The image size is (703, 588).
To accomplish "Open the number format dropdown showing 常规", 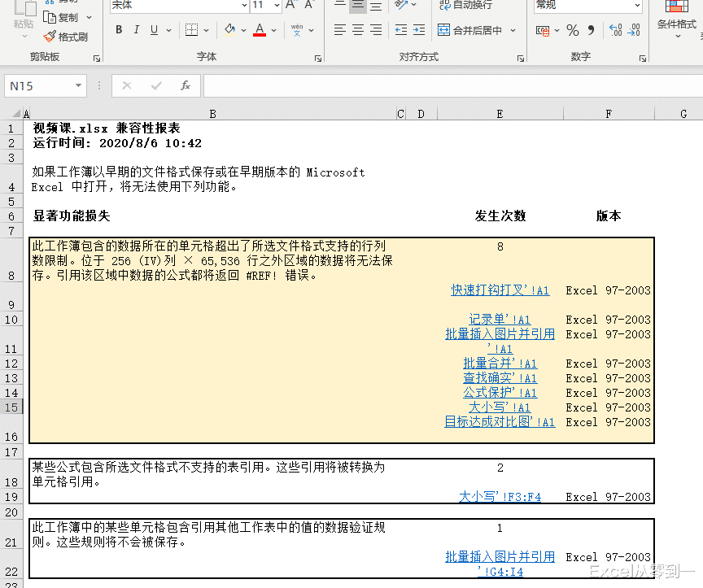I will 639,6.
